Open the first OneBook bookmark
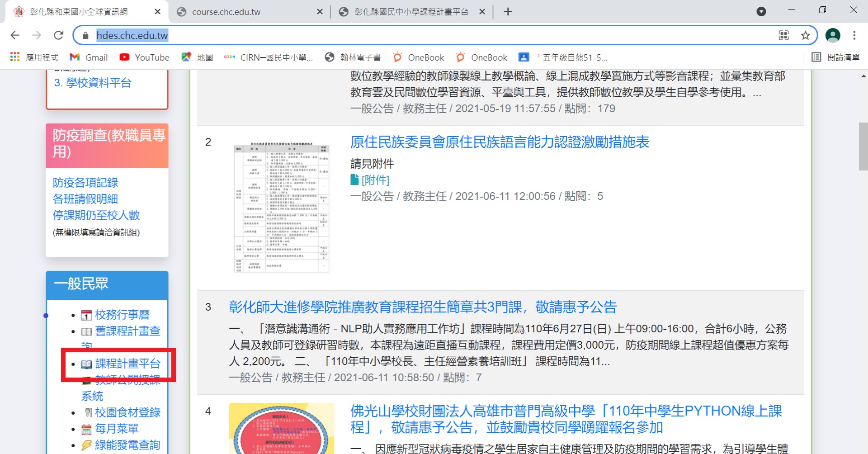Image resolution: width=868 pixels, height=454 pixels. 419,57
